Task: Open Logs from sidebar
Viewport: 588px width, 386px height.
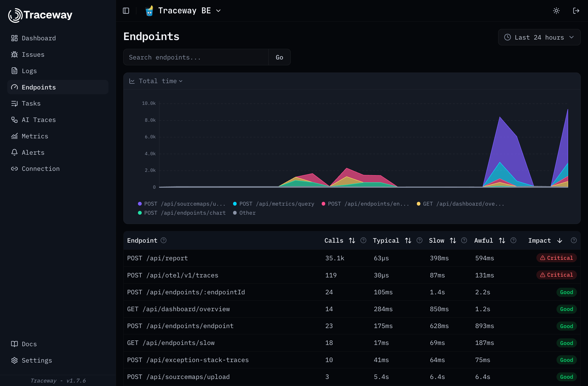Action: [58, 71]
